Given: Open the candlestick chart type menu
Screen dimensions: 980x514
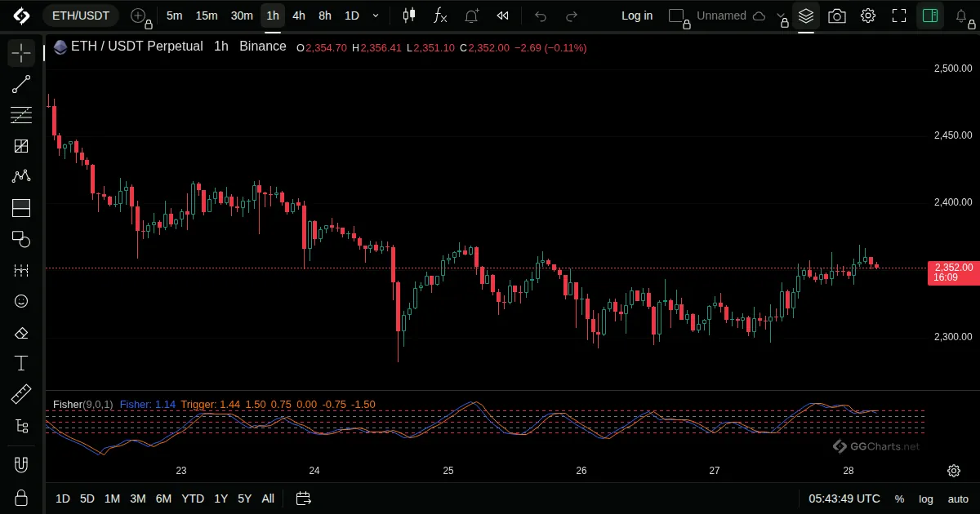Looking at the screenshot, I should click(409, 16).
